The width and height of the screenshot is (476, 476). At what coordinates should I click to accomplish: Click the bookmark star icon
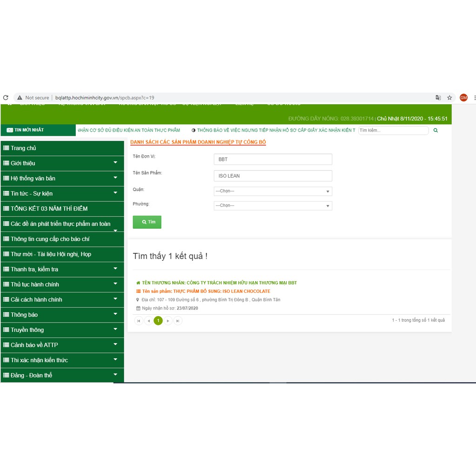(450, 98)
